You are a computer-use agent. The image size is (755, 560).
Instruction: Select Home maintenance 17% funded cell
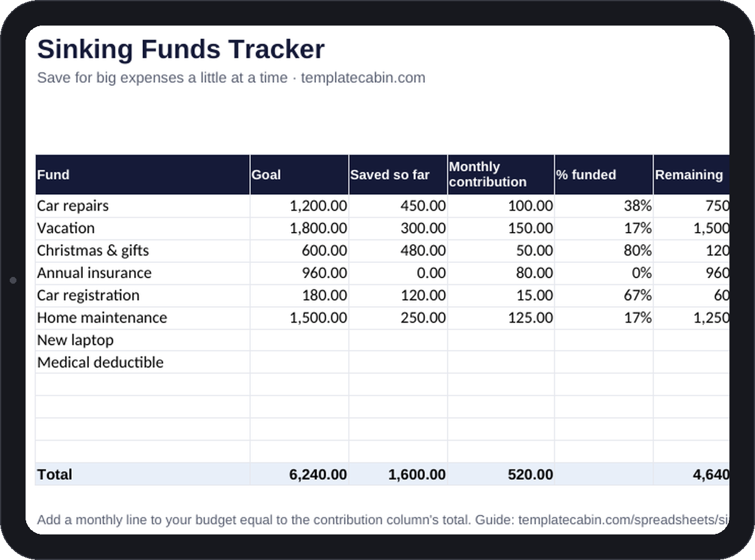(604, 318)
